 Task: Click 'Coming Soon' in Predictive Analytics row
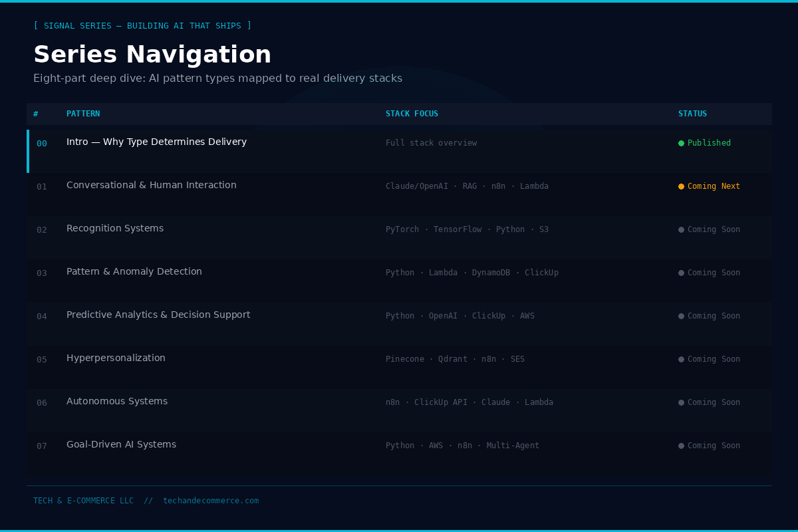pos(714,316)
